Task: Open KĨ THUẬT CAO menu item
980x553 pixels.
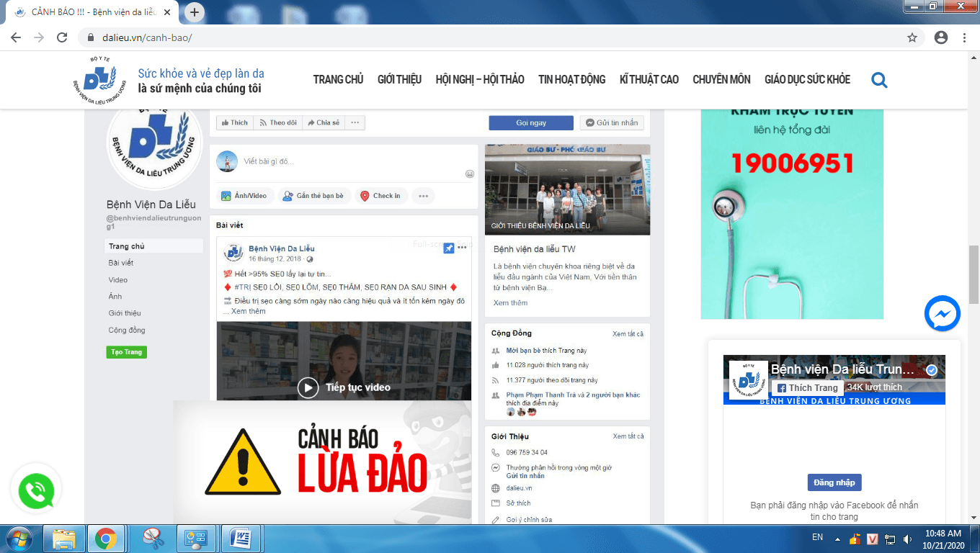Action: (649, 80)
